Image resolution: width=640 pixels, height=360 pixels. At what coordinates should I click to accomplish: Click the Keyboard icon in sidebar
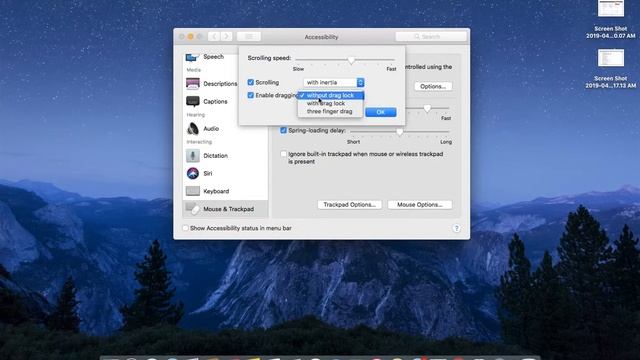(193, 191)
